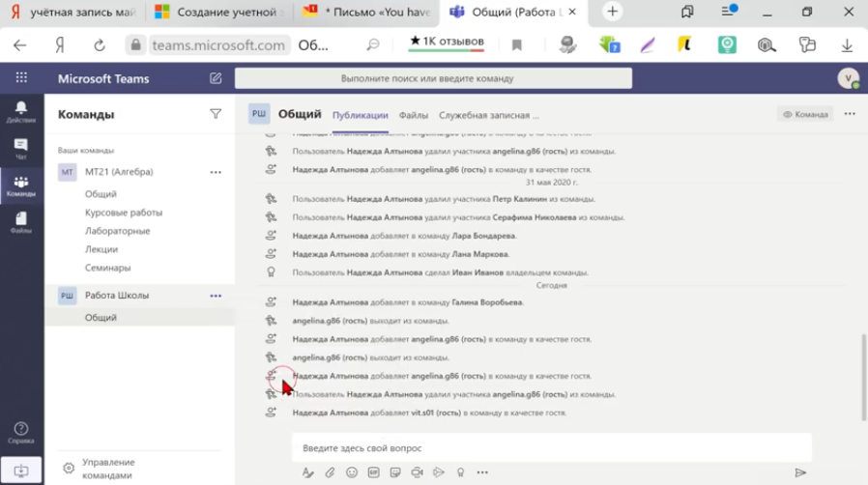The height and width of the screenshot is (485, 868).
Task: Switch to Создание учетной browser tab
Action: 219,13
